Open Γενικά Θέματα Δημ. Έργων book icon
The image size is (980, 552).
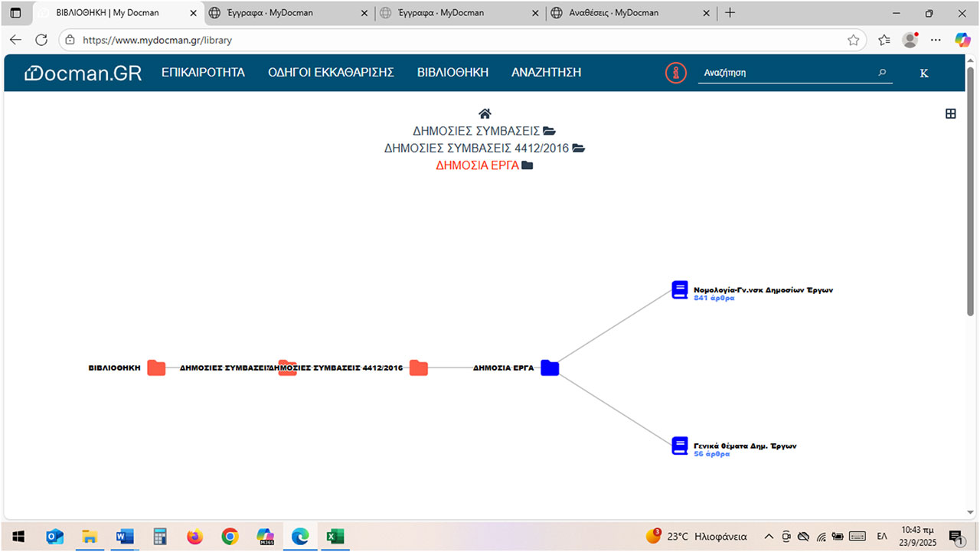coord(679,446)
